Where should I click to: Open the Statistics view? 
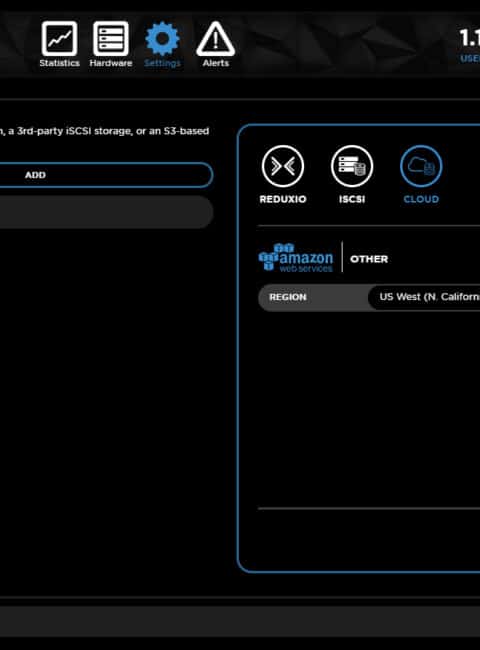pos(59,44)
